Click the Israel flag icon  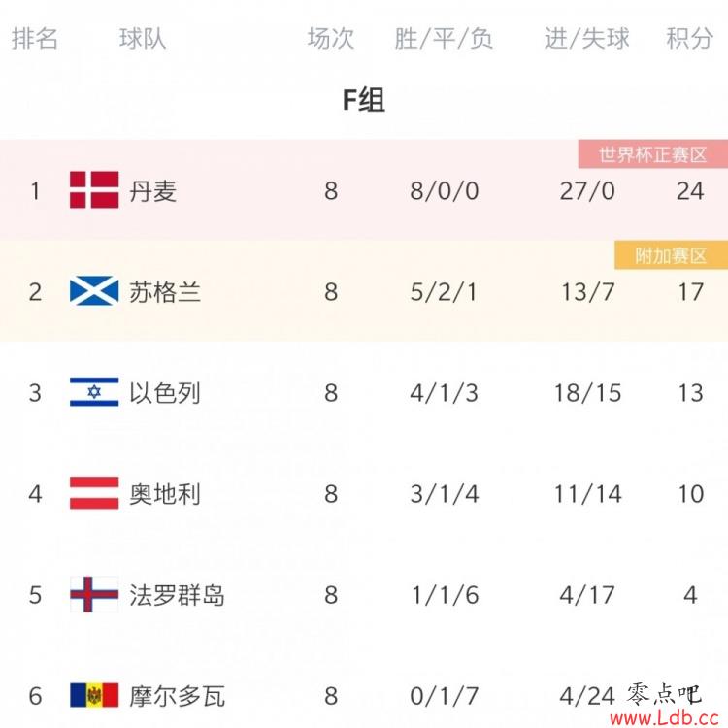click(x=94, y=392)
